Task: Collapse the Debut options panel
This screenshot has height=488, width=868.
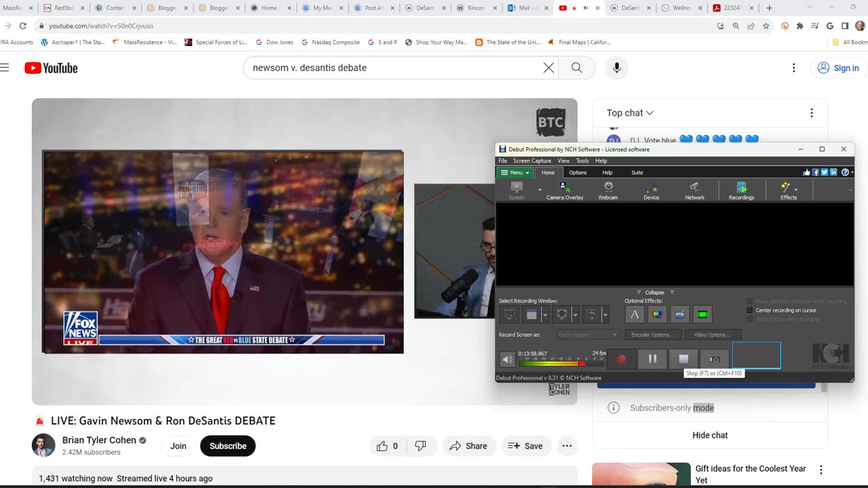Action: point(654,292)
